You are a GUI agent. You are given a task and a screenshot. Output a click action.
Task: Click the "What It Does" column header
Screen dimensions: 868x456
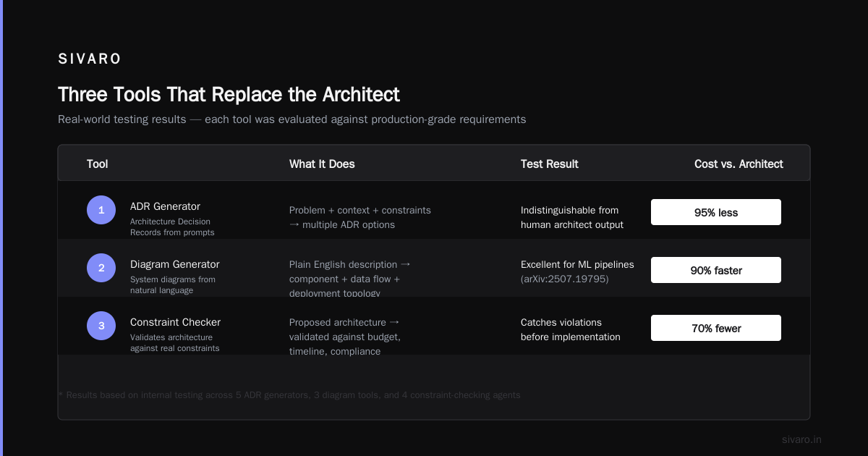(322, 164)
